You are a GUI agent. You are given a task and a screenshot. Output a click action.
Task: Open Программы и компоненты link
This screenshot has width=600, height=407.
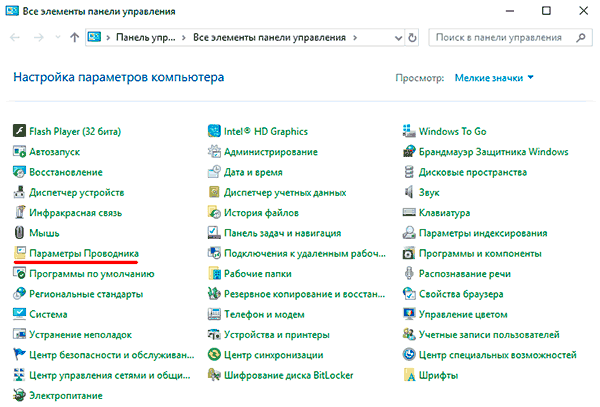pyautogui.click(x=480, y=253)
